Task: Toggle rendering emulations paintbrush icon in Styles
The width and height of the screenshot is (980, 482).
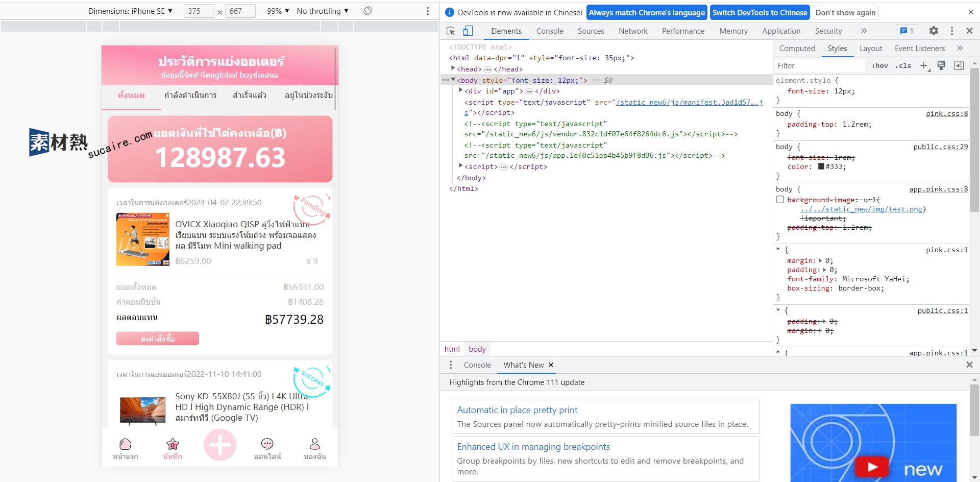Action: [941, 65]
